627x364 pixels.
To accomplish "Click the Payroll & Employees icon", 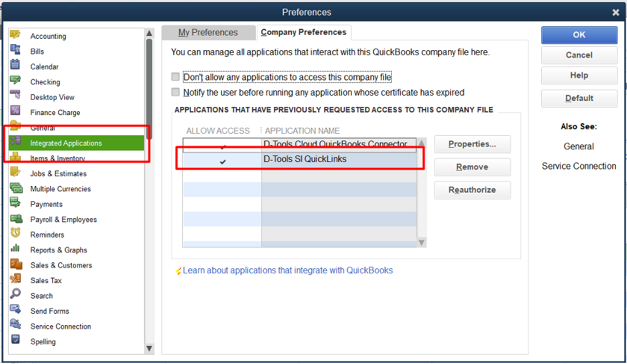I will (16, 218).
